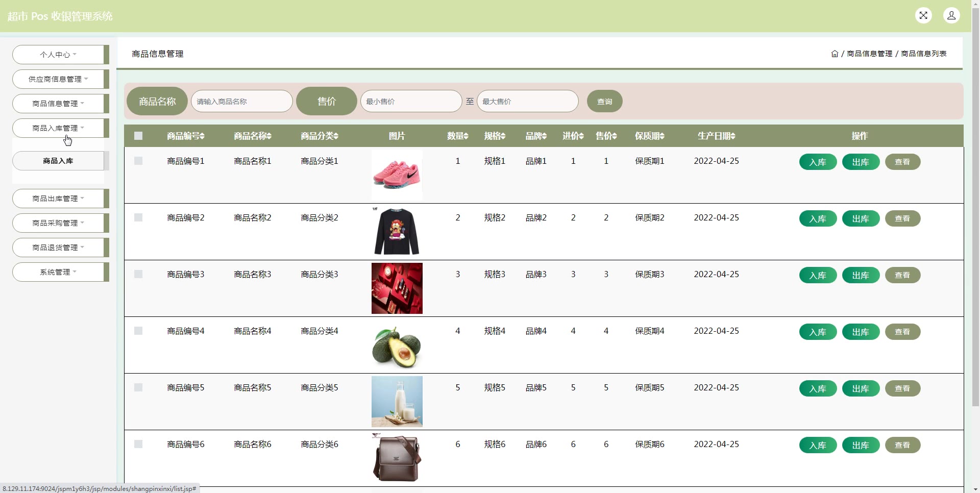Image resolution: width=980 pixels, height=493 pixels.
Task: Click the 品牌5 cell
Action: [x=536, y=387]
